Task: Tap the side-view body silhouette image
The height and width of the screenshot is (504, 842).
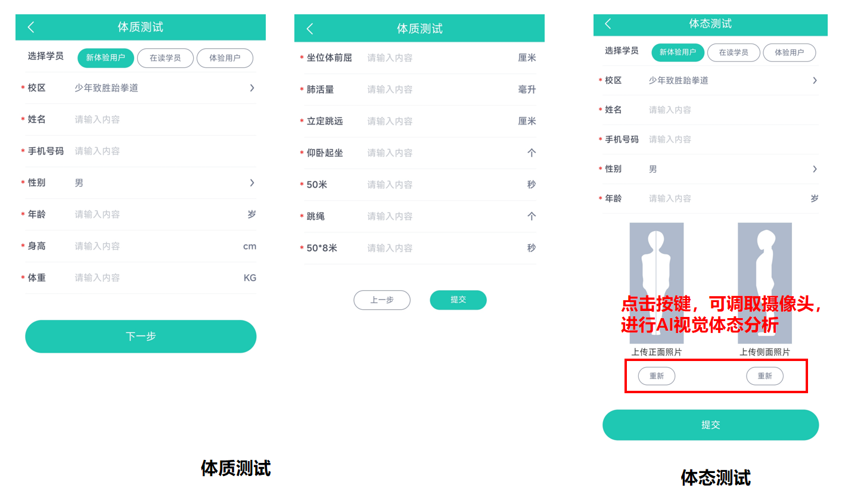Action: [765, 262]
